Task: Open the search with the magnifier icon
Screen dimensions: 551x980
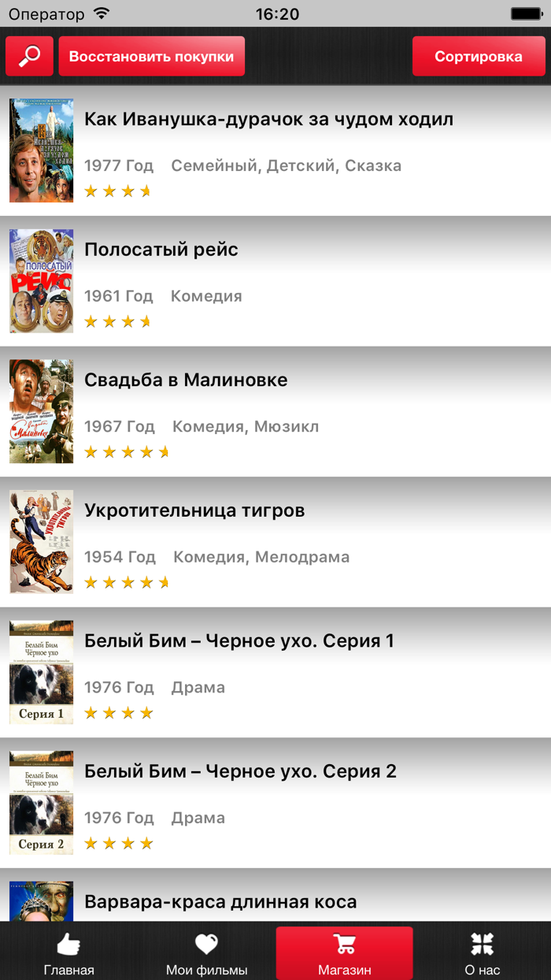Action: pyautogui.click(x=28, y=56)
